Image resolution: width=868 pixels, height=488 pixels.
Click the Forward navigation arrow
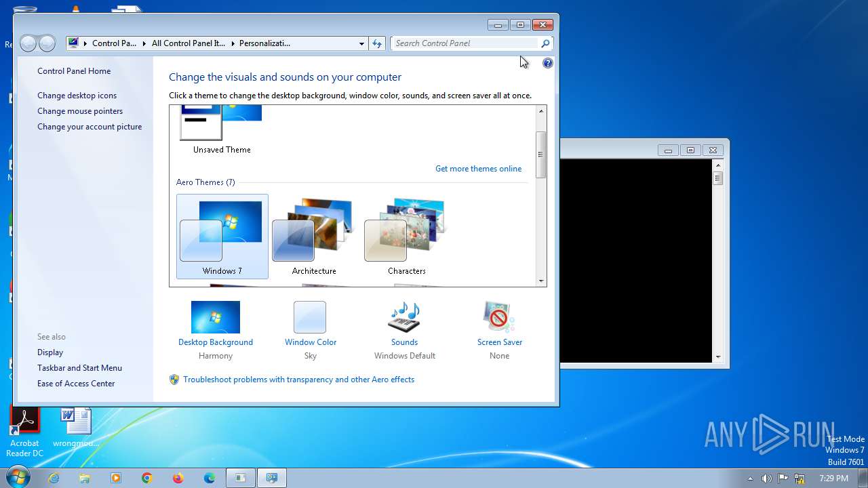click(47, 43)
